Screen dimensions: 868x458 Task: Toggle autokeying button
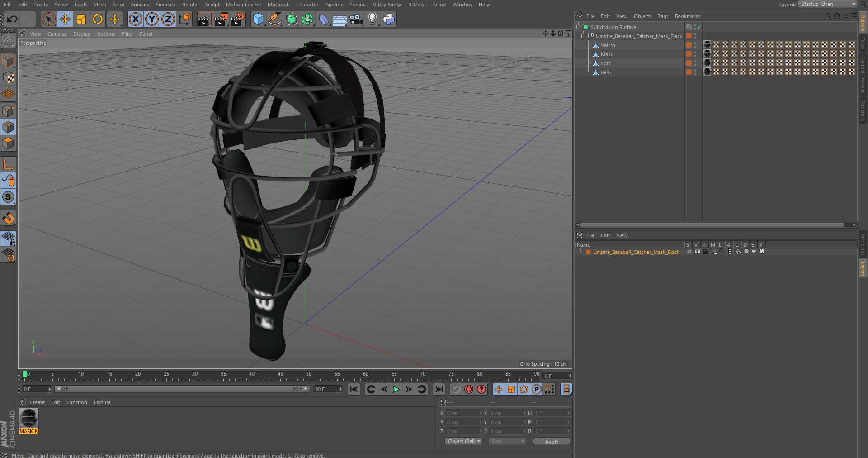[469, 389]
